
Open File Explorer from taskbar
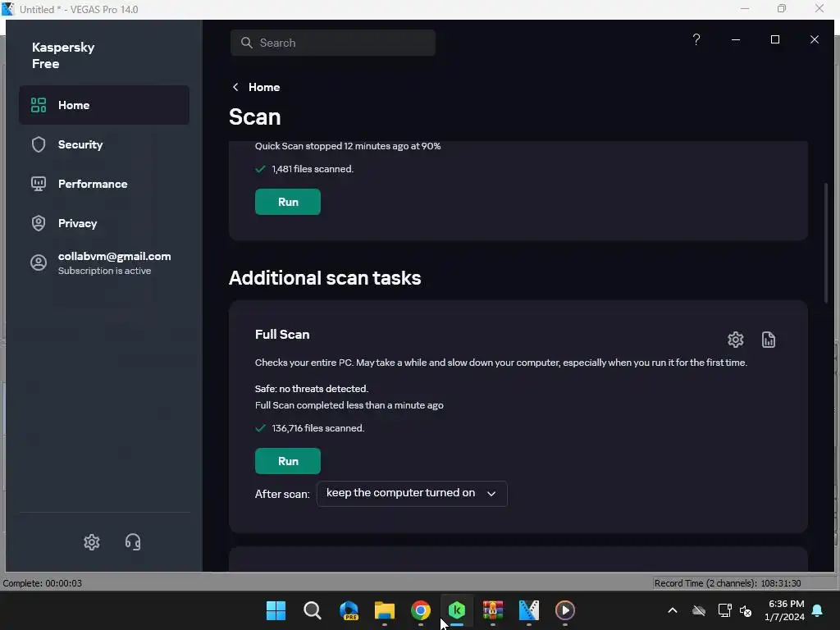point(385,610)
